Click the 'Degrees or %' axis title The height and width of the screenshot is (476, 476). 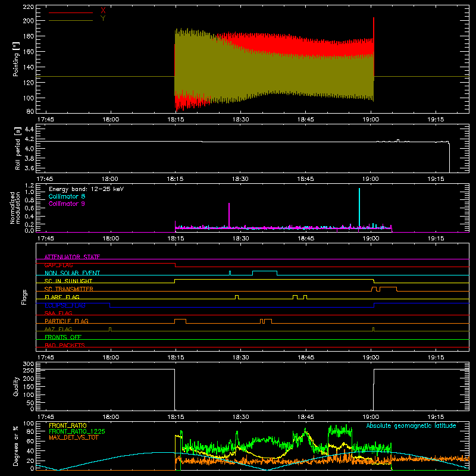coord(15,446)
